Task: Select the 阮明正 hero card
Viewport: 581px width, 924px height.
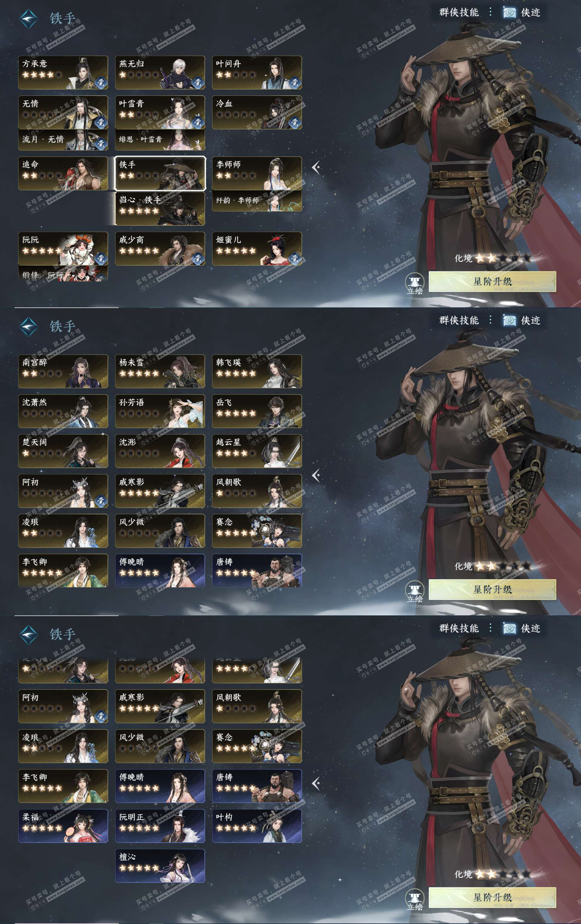Action: (x=160, y=826)
